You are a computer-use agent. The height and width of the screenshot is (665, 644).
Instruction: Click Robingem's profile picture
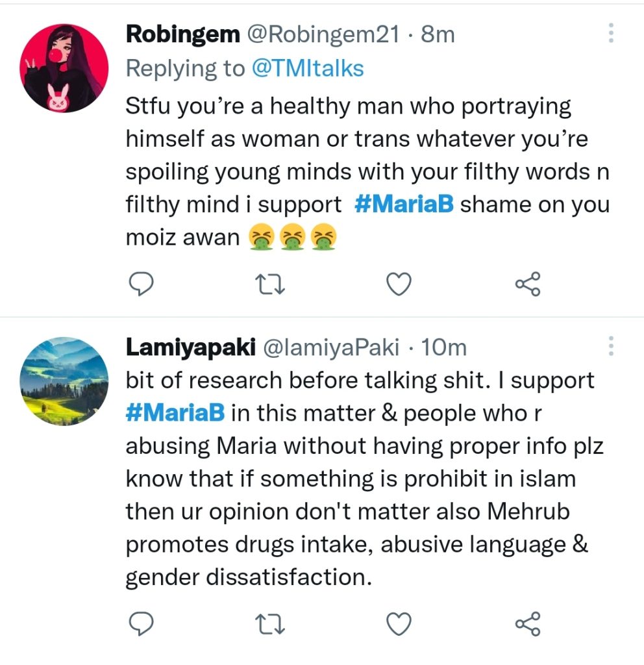[63, 60]
